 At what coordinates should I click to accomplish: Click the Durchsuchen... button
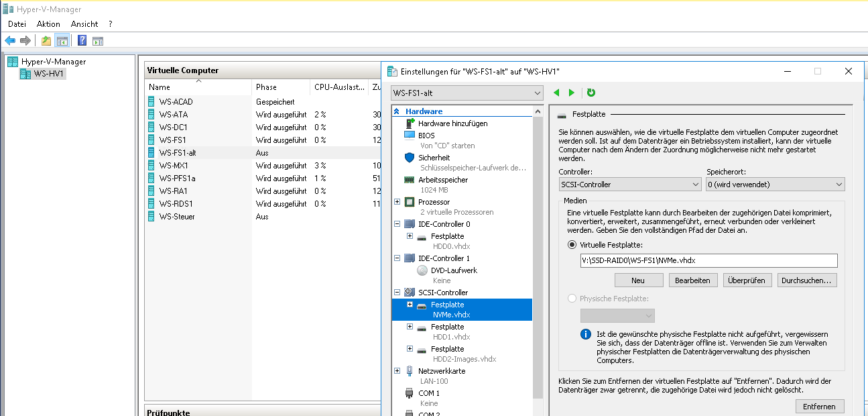[807, 280]
